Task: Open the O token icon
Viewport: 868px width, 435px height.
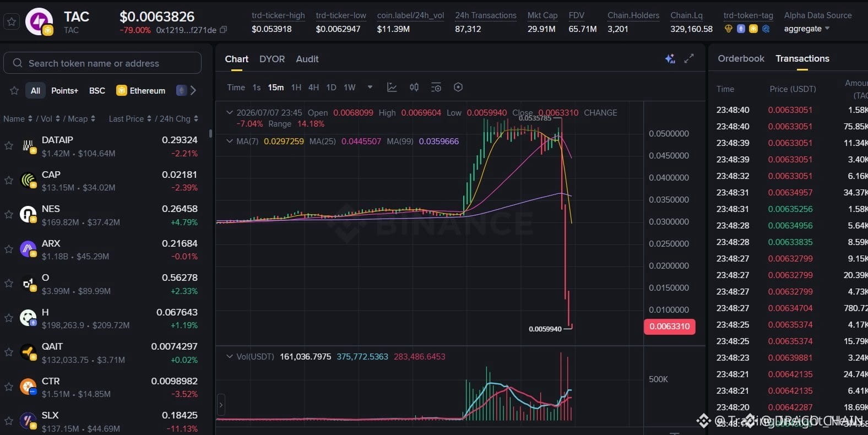Action: pos(28,284)
